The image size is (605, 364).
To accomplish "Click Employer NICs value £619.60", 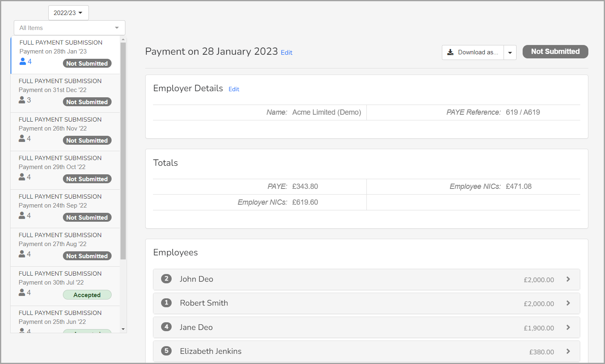I will 305,202.
